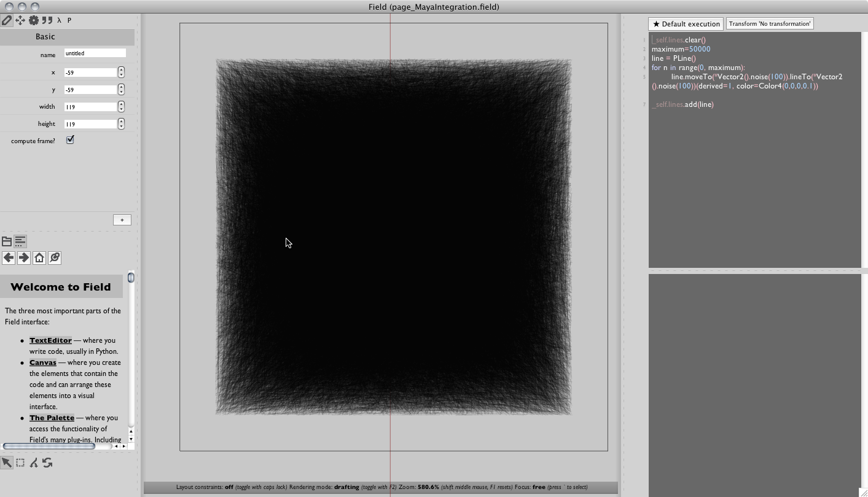868x497 pixels.
Task: Click the name field containing untitled
Action: point(95,53)
